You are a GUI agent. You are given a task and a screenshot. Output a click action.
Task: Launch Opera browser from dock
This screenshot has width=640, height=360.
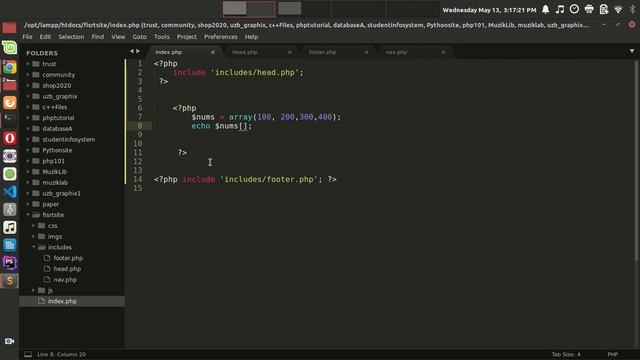pos(9,138)
